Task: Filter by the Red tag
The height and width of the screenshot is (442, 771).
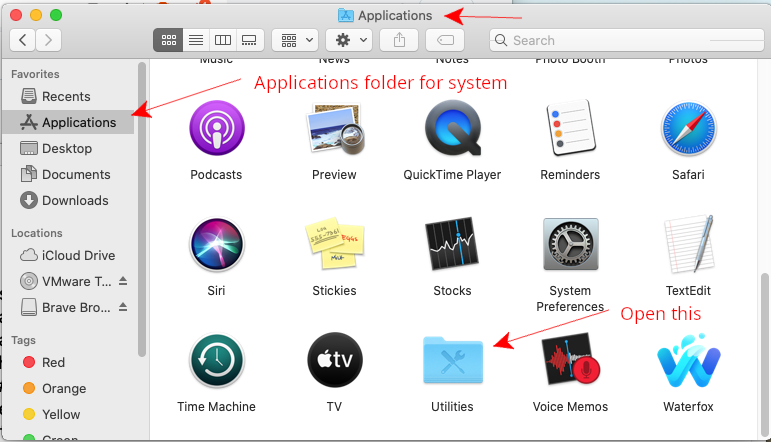Action: pos(68,362)
